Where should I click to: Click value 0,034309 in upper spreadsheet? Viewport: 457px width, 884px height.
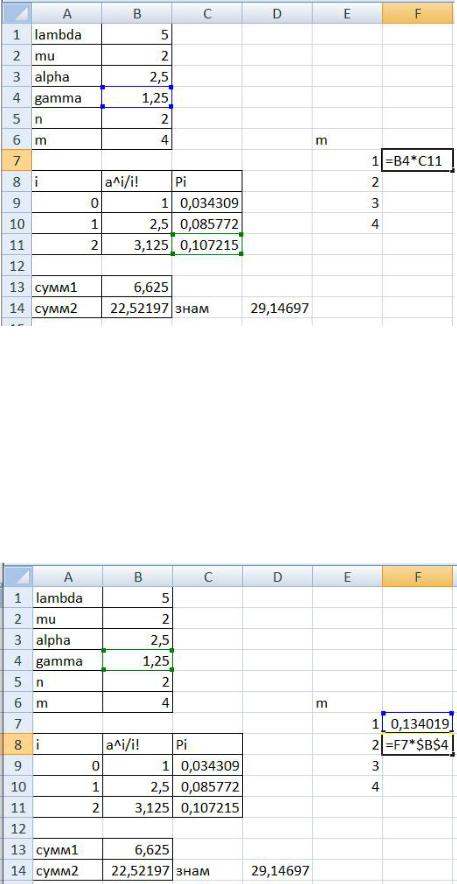click(x=207, y=203)
